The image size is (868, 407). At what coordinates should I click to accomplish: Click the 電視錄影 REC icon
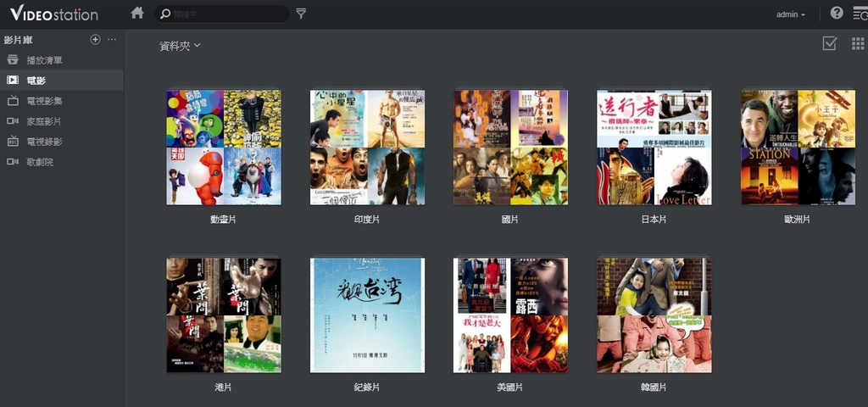(13, 142)
